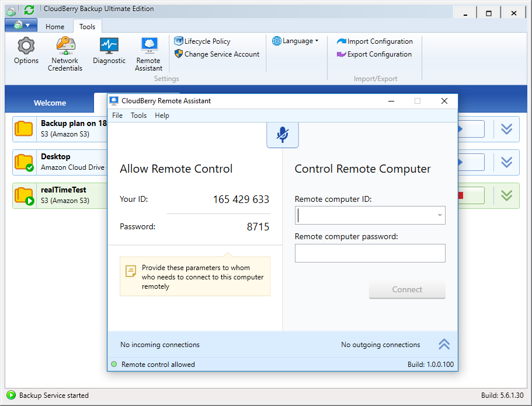Open the Tools menu in Remote Assistant

[x=138, y=116]
